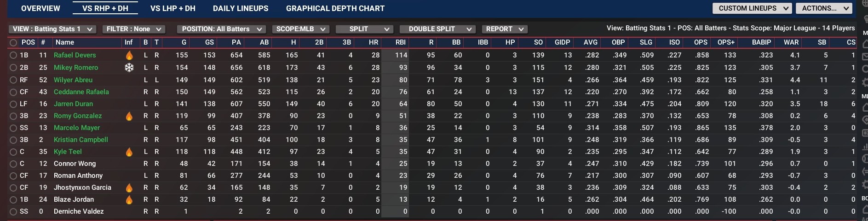Sort the table by the HR column
Viewport: 868px width, 221px height.
374,42
